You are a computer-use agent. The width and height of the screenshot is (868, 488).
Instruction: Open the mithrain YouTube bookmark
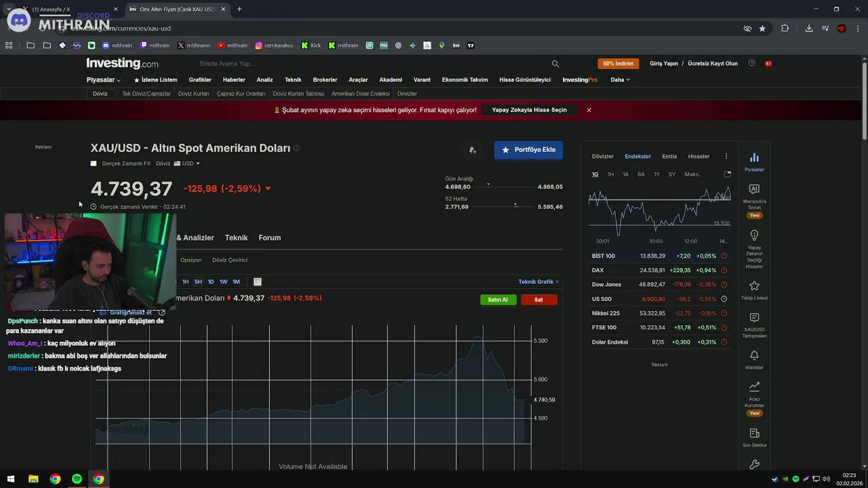pyautogui.click(x=232, y=45)
